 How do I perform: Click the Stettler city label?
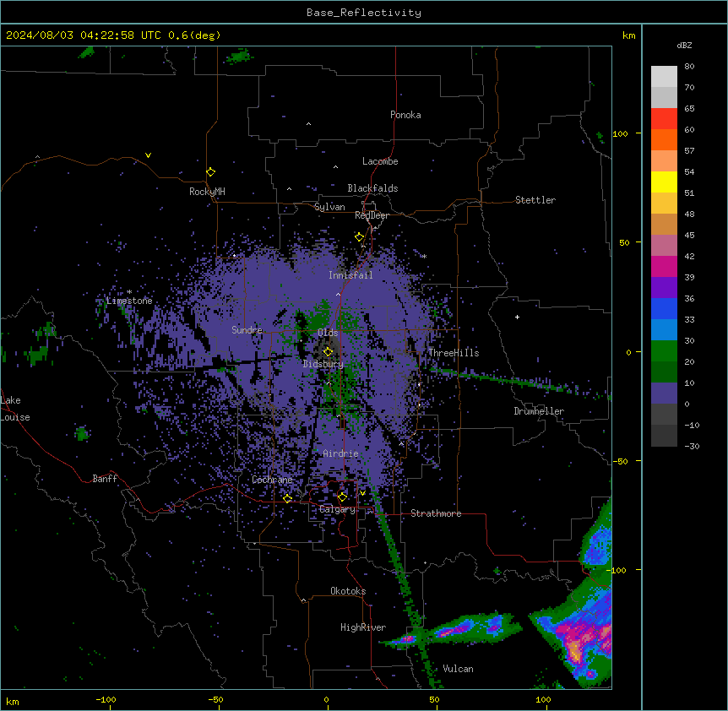coord(535,200)
